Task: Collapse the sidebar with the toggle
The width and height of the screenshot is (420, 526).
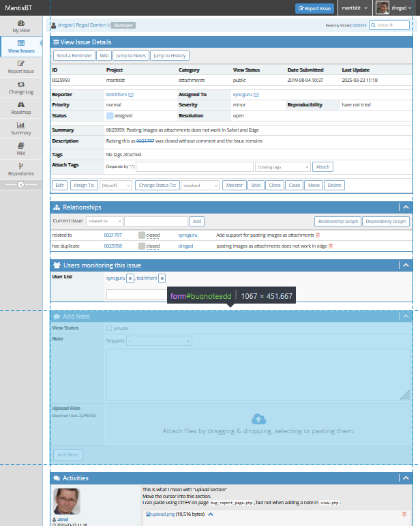Action: coord(20,184)
